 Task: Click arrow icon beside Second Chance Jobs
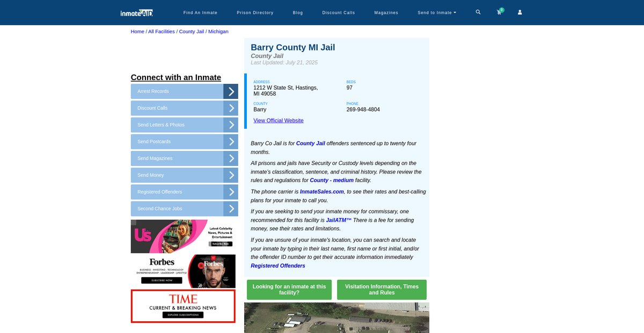pos(231,209)
